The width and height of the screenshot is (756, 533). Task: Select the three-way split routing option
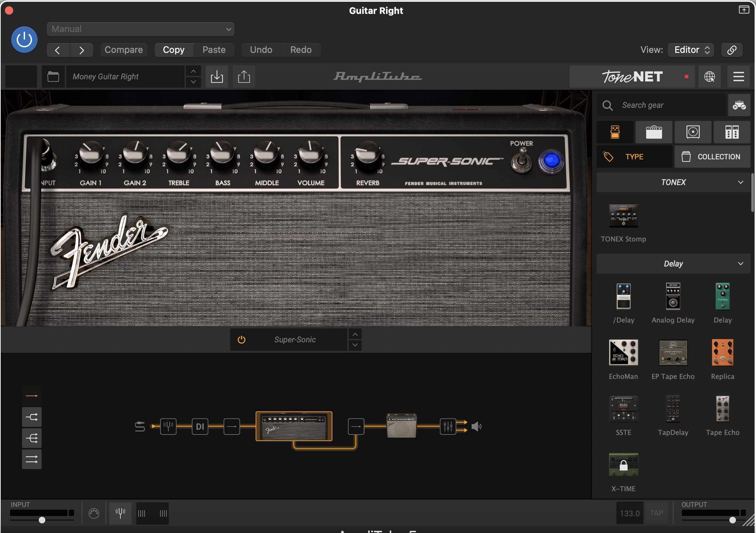pos(32,438)
